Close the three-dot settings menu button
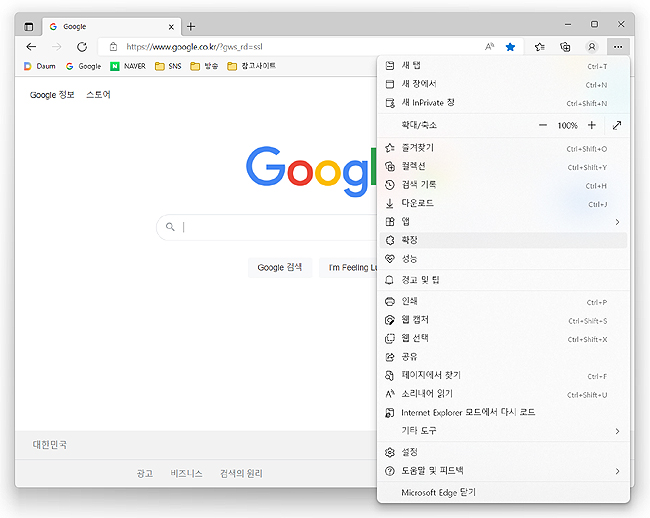 [x=618, y=47]
